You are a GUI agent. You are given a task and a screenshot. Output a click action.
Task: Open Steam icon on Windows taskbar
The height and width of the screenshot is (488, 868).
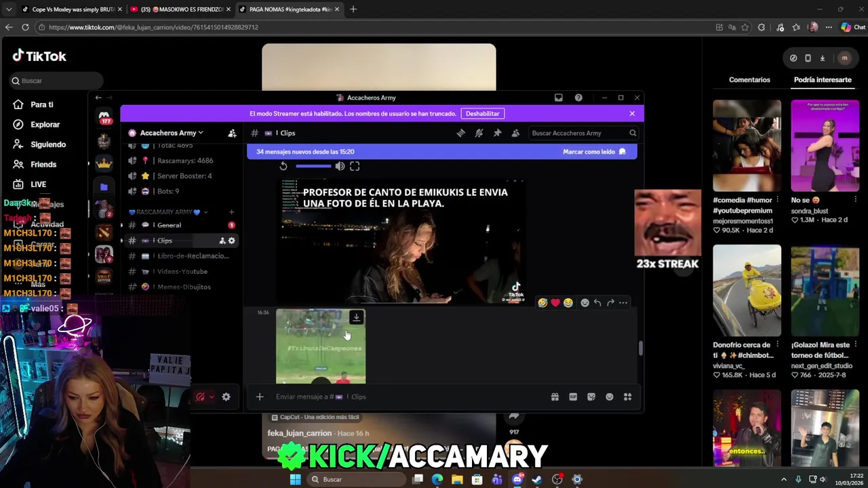[x=537, y=479]
